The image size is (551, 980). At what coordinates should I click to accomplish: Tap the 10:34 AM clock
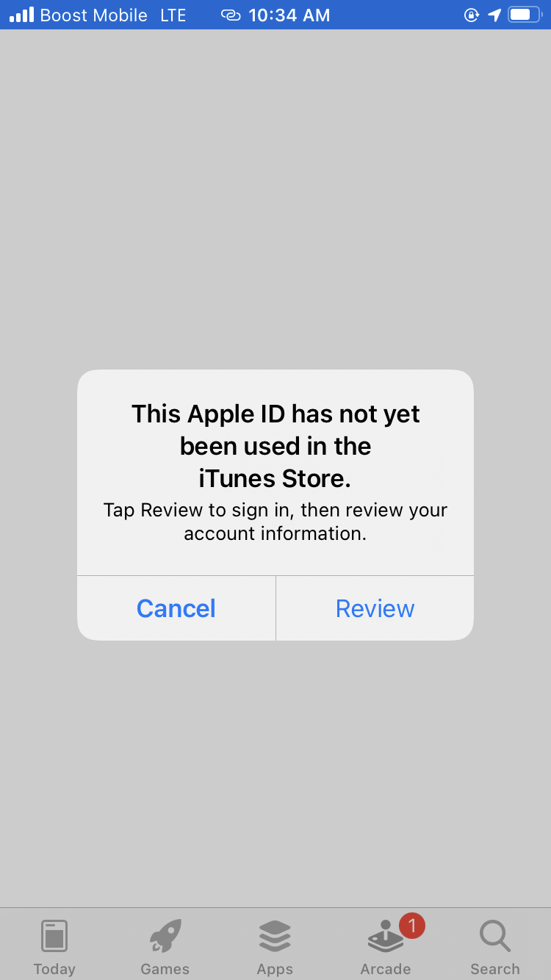pos(289,15)
